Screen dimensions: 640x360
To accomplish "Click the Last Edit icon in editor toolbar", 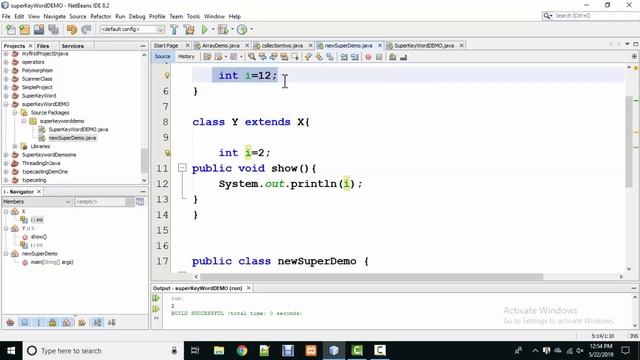I will click(207, 57).
